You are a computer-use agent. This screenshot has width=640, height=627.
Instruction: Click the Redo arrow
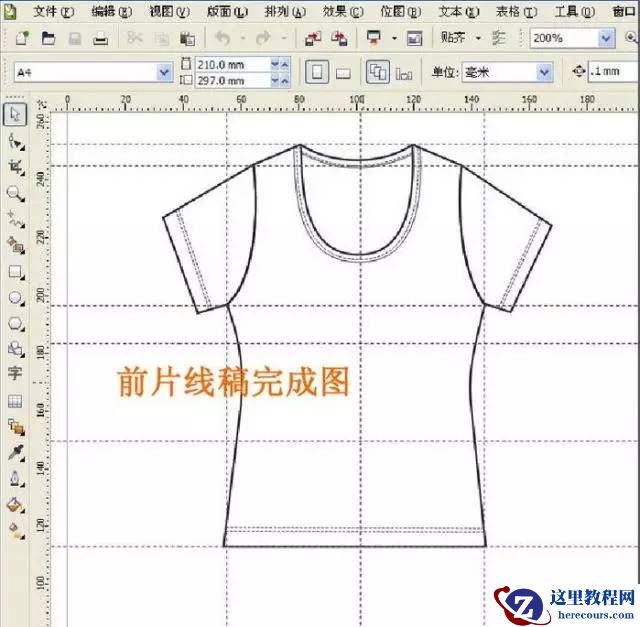(263, 38)
